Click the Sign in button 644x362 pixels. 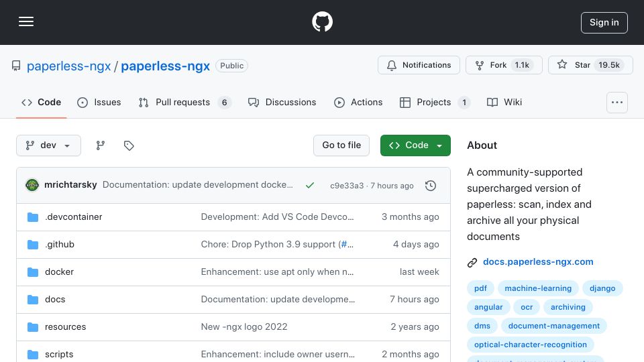[x=604, y=23]
